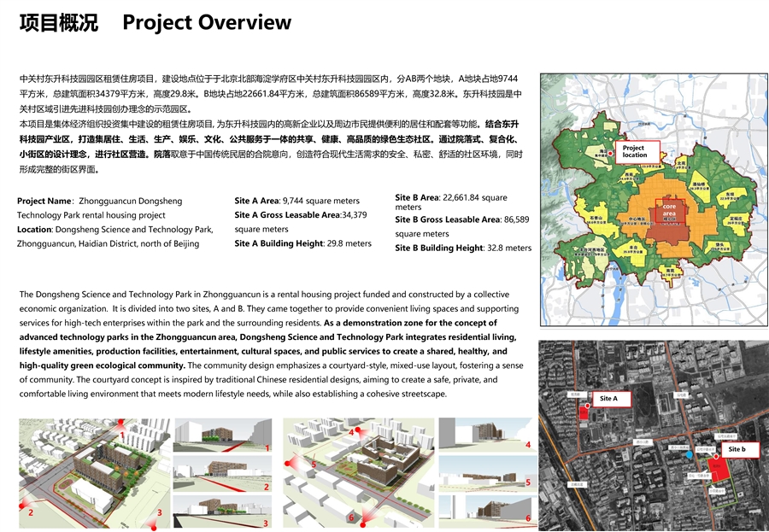Open the Site A axonometric rendering with viewpoints 1-3
Viewport: 769px width, 532px height.
click(x=95, y=473)
